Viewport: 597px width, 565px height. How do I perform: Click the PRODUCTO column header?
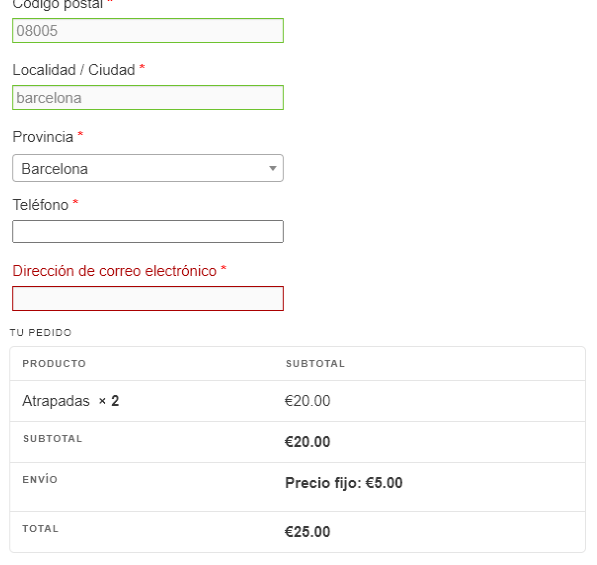coord(54,364)
